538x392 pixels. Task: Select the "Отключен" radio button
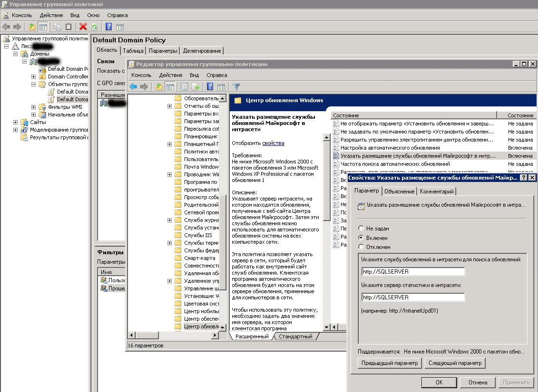click(x=361, y=247)
